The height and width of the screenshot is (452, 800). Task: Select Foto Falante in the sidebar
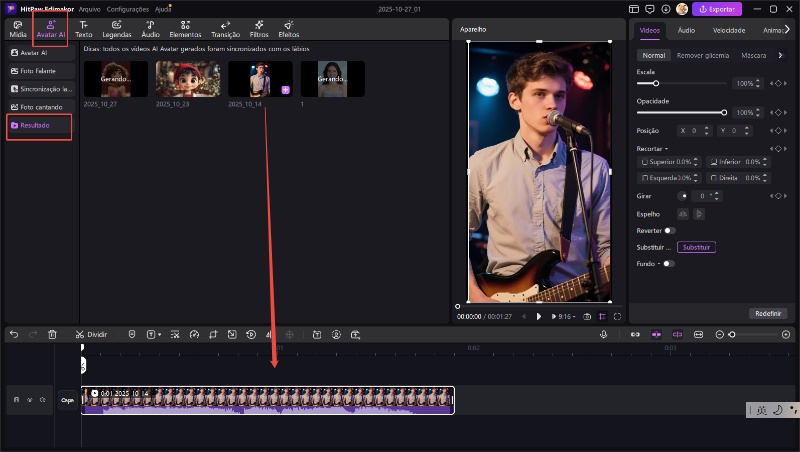pyautogui.click(x=41, y=71)
